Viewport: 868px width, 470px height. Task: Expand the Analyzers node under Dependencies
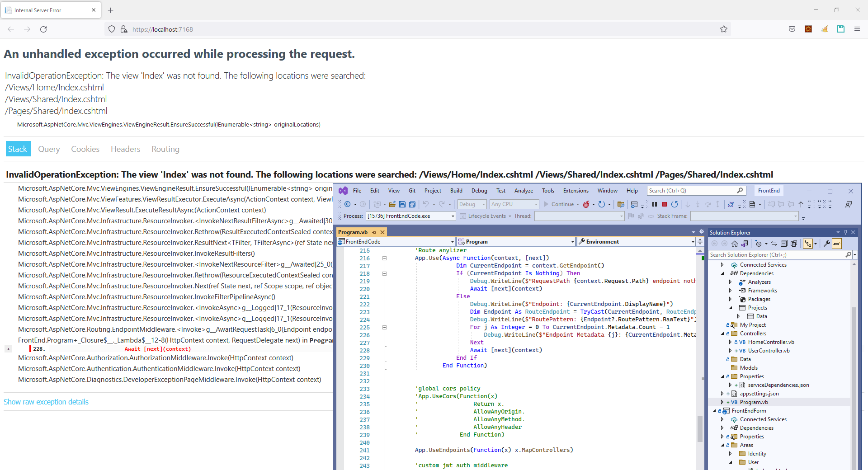point(730,282)
